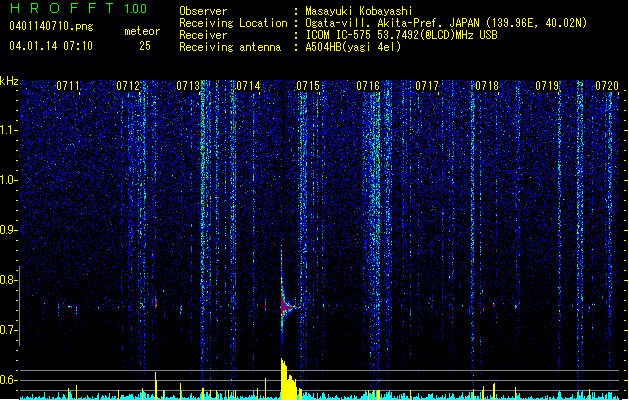Screen dimensions: 629x400
Task: Click the 0.8 kHz axis label
Action: [x=9, y=280]
